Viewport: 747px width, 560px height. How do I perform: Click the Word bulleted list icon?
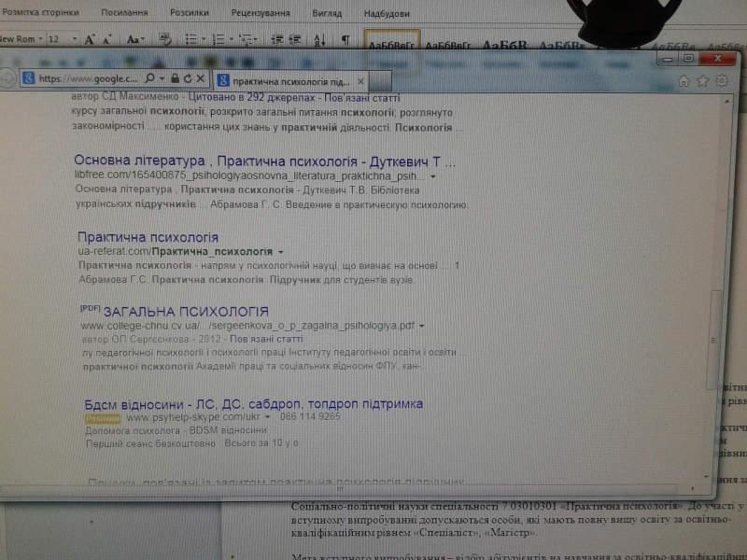coord(191,39)
